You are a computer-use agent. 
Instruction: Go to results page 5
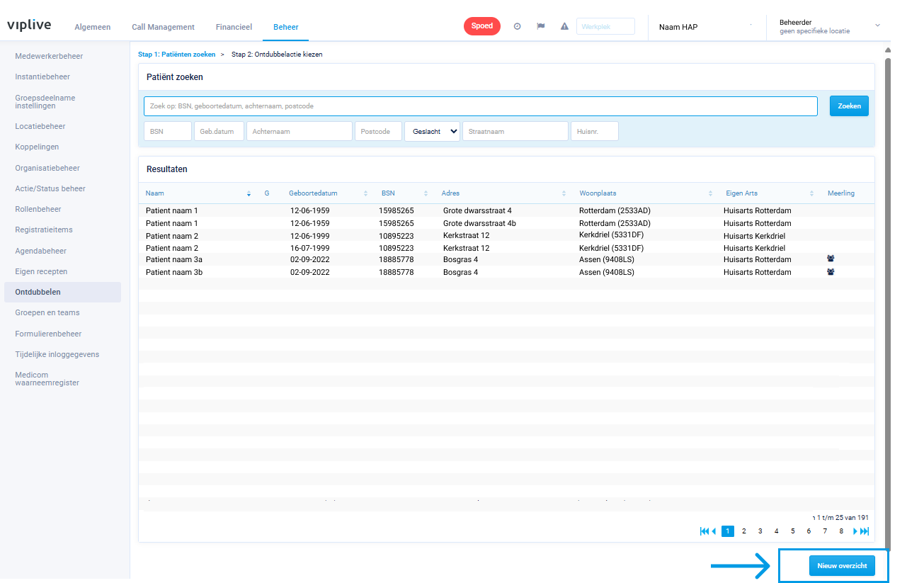(x=792, y=531)
